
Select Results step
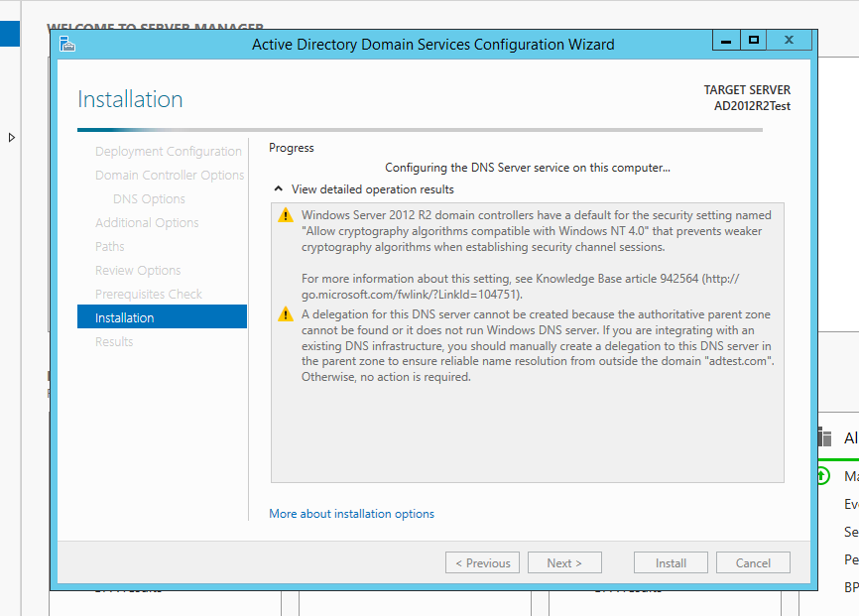114,342
